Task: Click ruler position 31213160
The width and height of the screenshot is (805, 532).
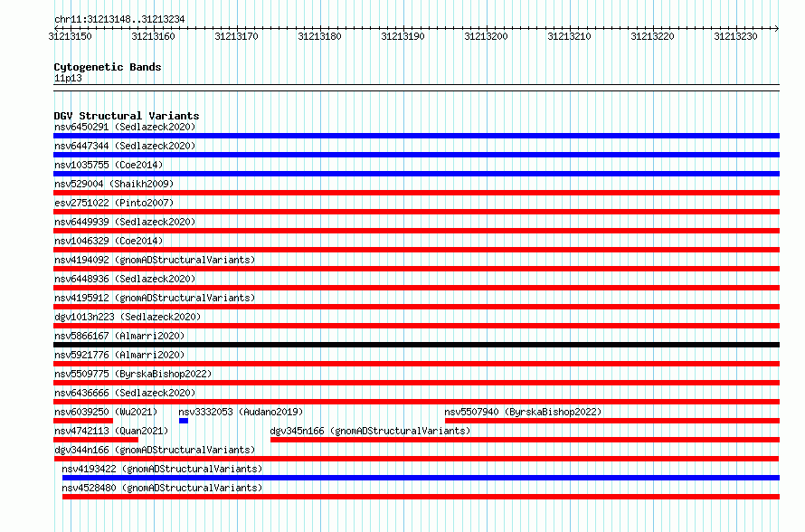Action: pos(154,36)
